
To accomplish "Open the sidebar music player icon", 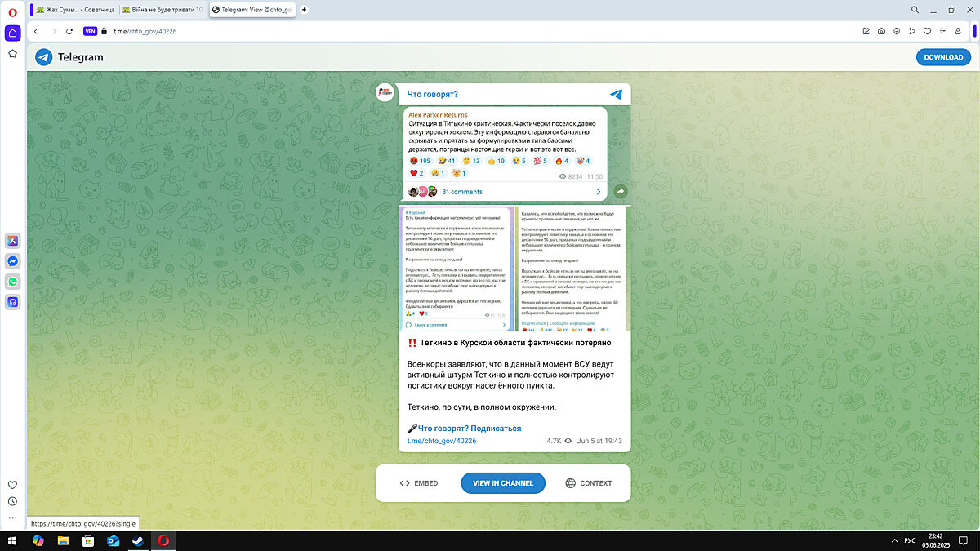I will point(13,301).
